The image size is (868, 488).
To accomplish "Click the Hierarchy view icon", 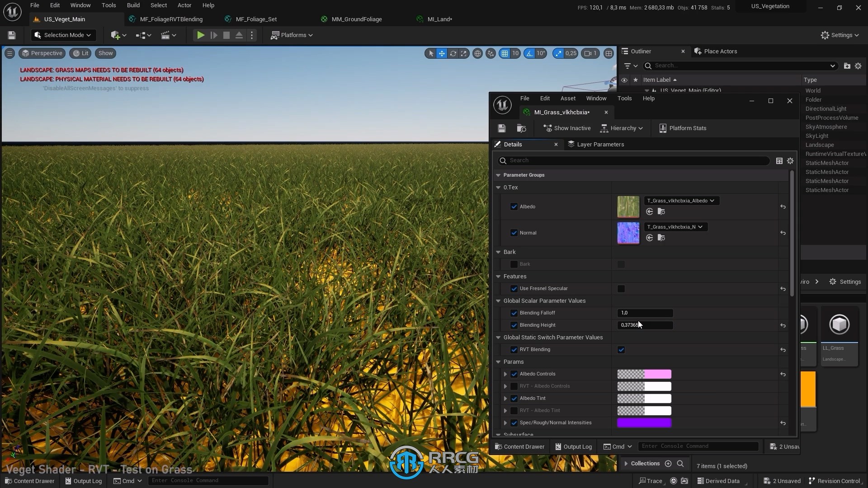I will [x=604, y=127].
